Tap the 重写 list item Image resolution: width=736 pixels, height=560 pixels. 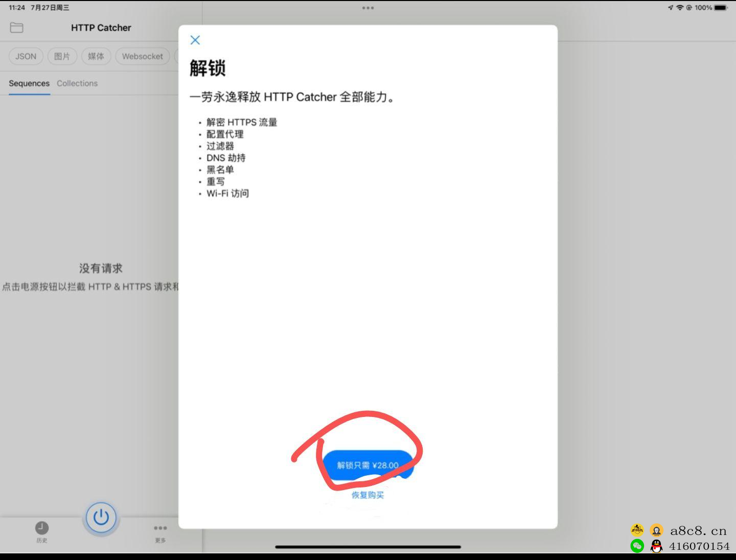click(216, 181)
